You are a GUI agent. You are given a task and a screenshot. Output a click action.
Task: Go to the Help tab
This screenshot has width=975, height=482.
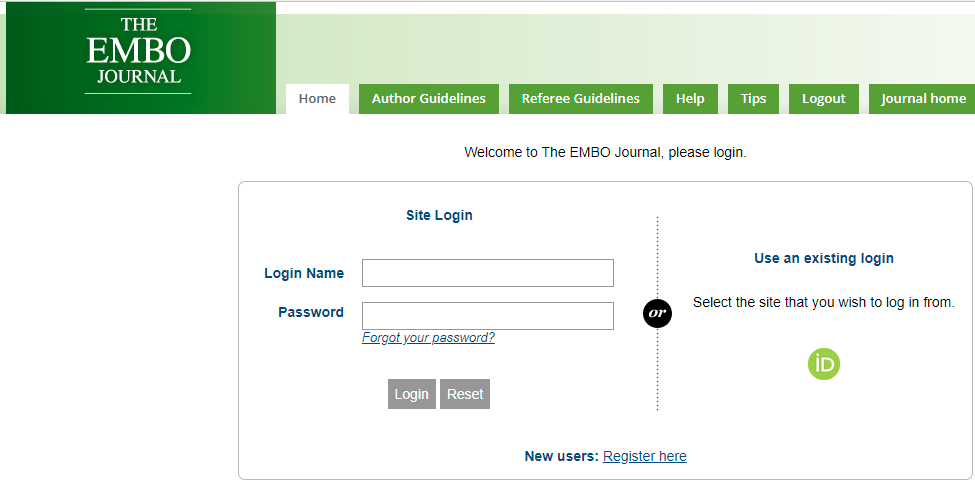(690, 99)
